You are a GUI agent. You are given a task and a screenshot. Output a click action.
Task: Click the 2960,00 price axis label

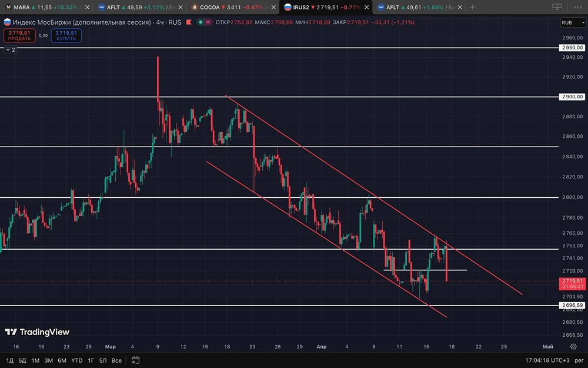573,38
